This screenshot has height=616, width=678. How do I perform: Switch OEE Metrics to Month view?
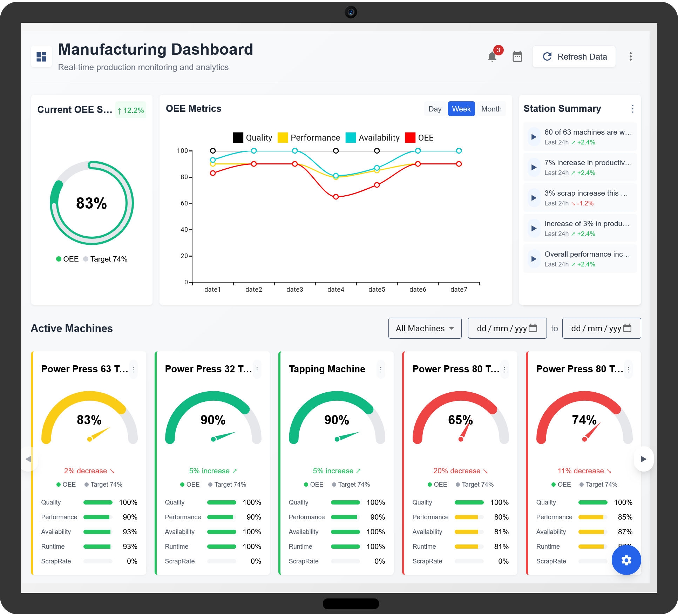click(x=491, y=109)
